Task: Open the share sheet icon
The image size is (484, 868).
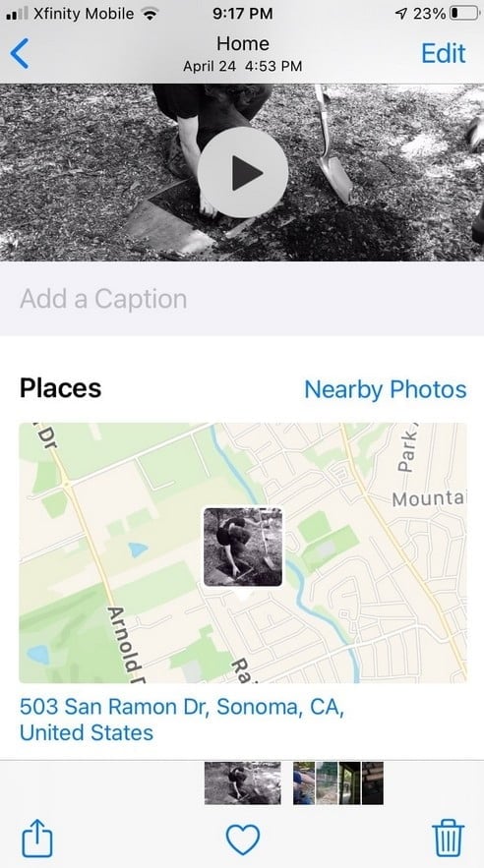Action: pyautogui.click(x=37, y=839)
